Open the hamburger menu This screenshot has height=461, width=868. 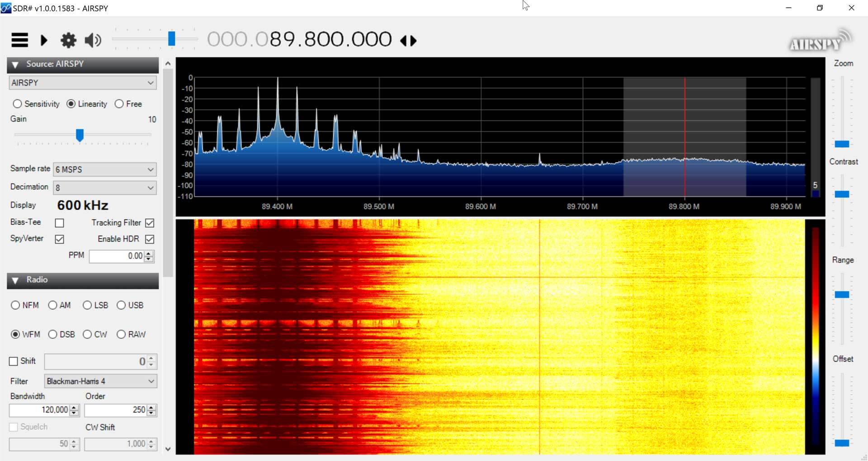[19, 40]
